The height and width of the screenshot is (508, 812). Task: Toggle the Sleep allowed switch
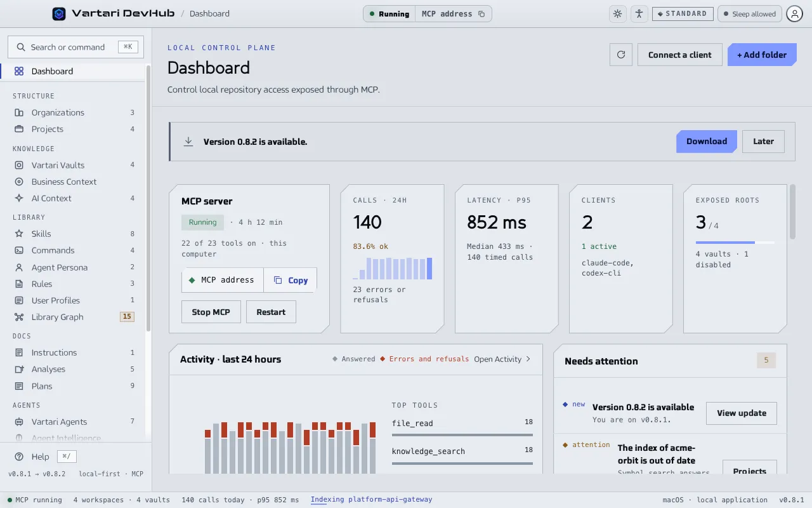(749, 14)
